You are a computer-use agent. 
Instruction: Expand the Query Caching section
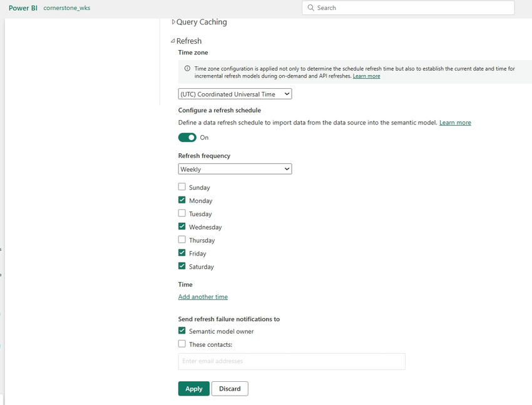[173, 21]
